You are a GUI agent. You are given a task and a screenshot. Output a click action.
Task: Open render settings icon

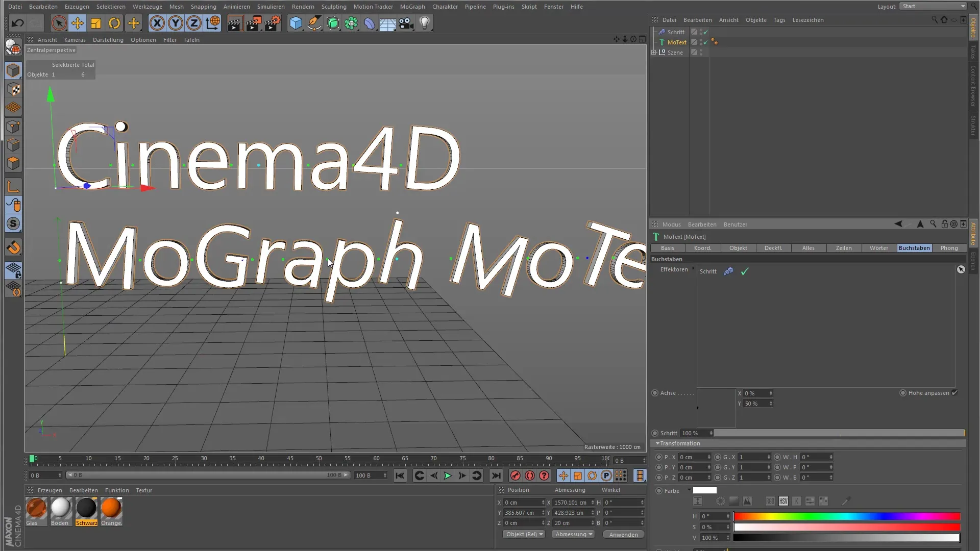pyautogui.click(x=273, y=23)
